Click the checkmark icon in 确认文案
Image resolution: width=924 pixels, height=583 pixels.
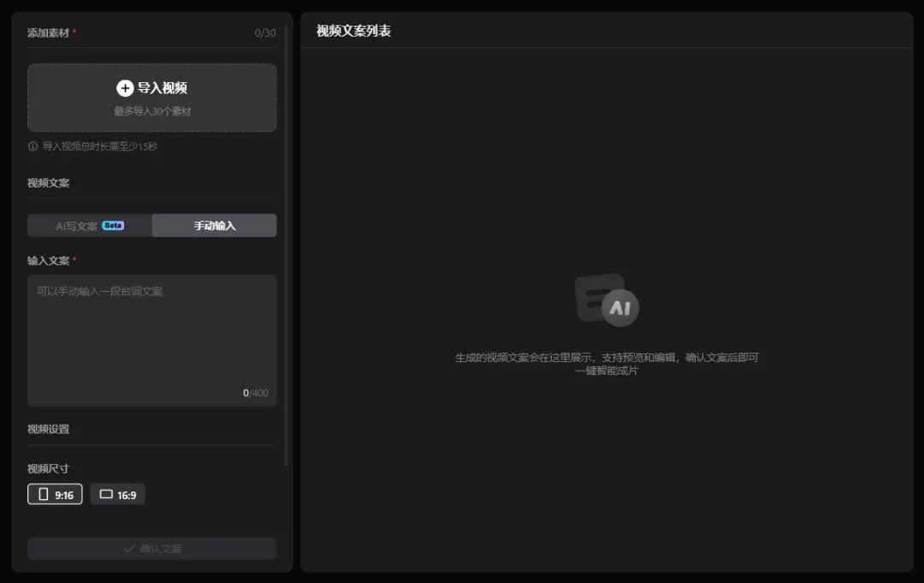(129, 549)
